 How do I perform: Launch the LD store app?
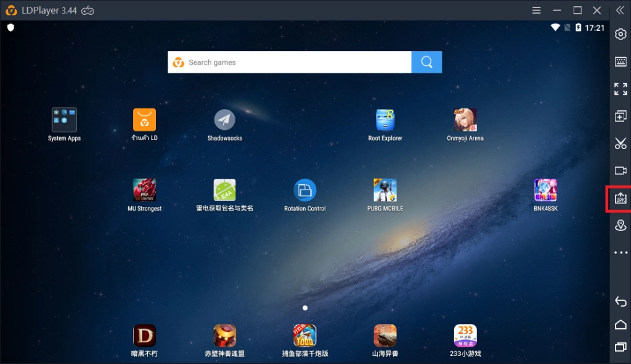[x=144, y=120]
